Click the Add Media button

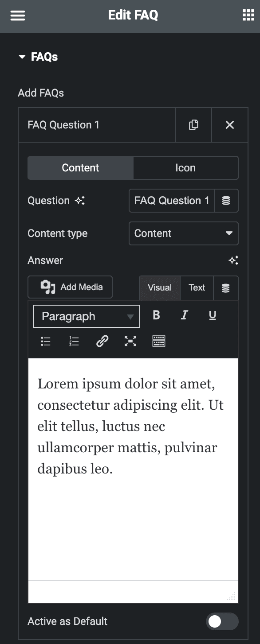[x=70, y=287]
